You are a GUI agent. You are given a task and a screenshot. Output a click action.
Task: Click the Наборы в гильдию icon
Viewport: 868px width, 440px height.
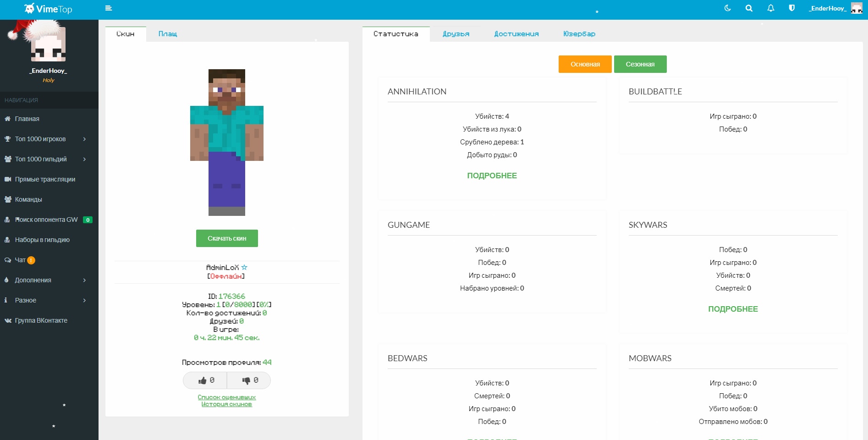[7, 240]
